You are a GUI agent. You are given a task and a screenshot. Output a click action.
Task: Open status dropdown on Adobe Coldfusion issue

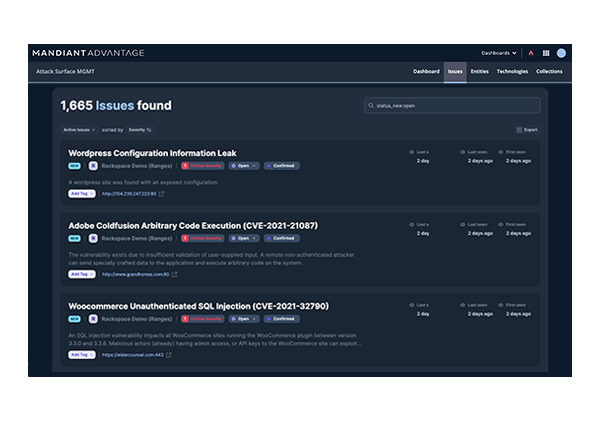244,238
